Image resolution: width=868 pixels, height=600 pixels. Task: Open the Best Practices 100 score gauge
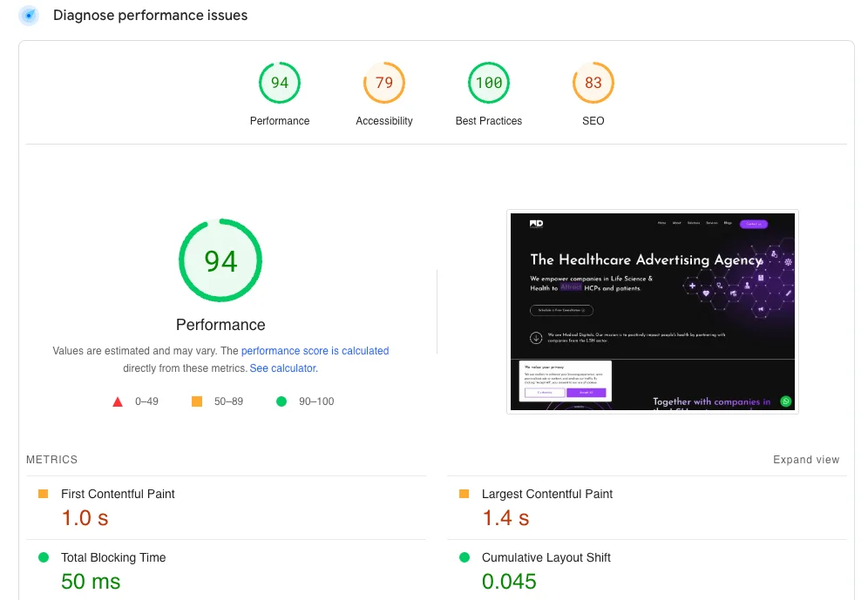489,83
